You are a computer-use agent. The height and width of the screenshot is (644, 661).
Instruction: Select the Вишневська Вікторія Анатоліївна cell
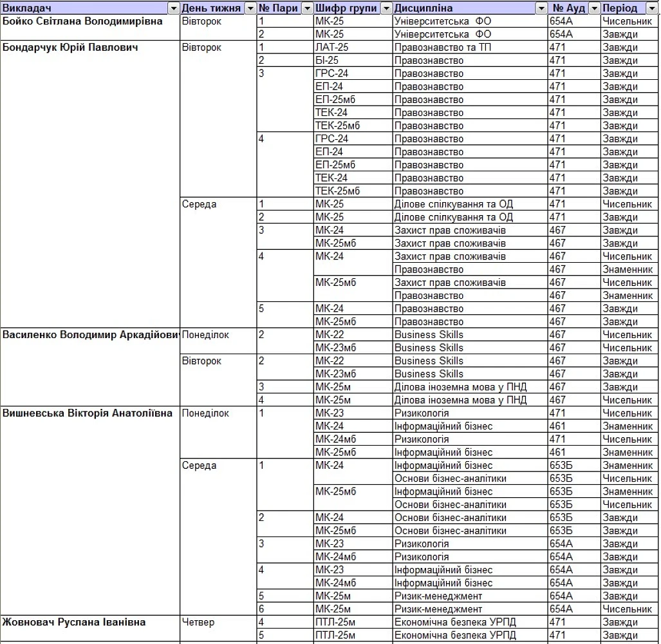(x=88, y=413)
